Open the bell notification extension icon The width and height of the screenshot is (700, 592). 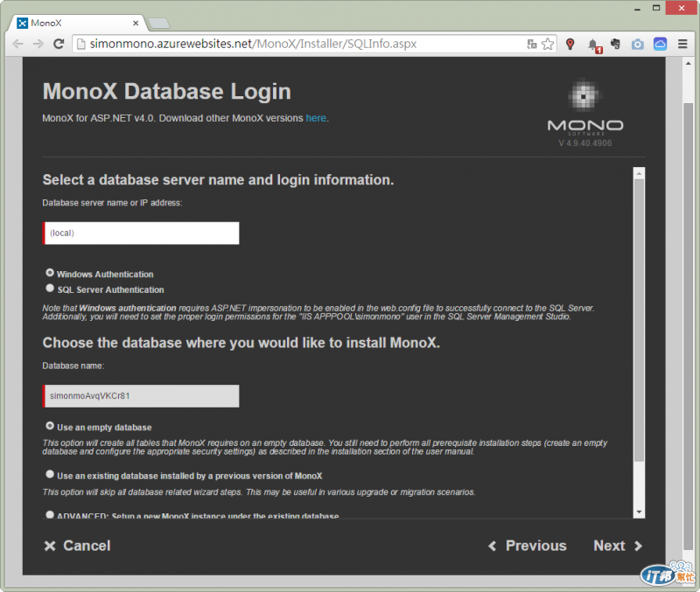(594, 45)
